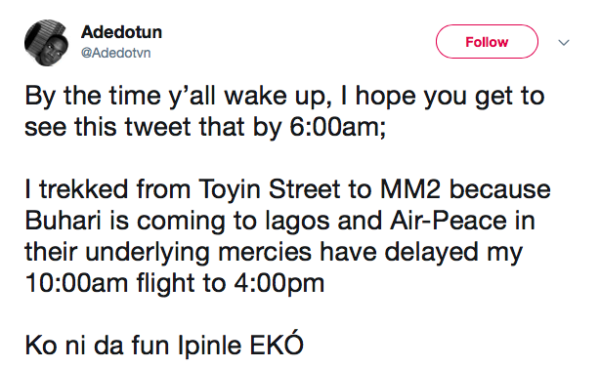Expand the tweet options chevron

point(564,42)
